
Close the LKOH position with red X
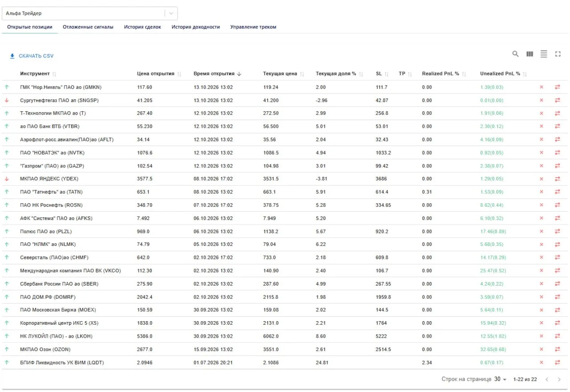coord(541,336)
